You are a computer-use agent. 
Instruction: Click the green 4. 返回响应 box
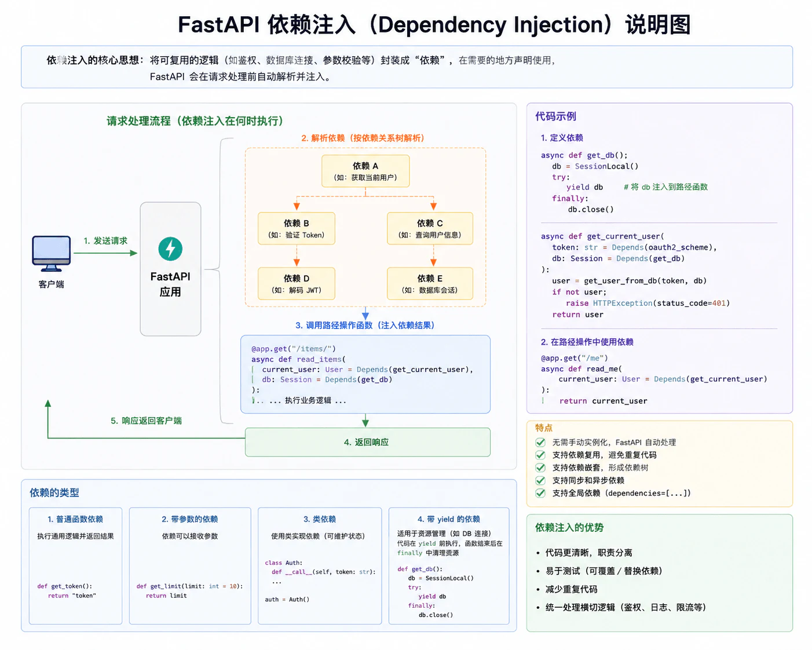368,442
